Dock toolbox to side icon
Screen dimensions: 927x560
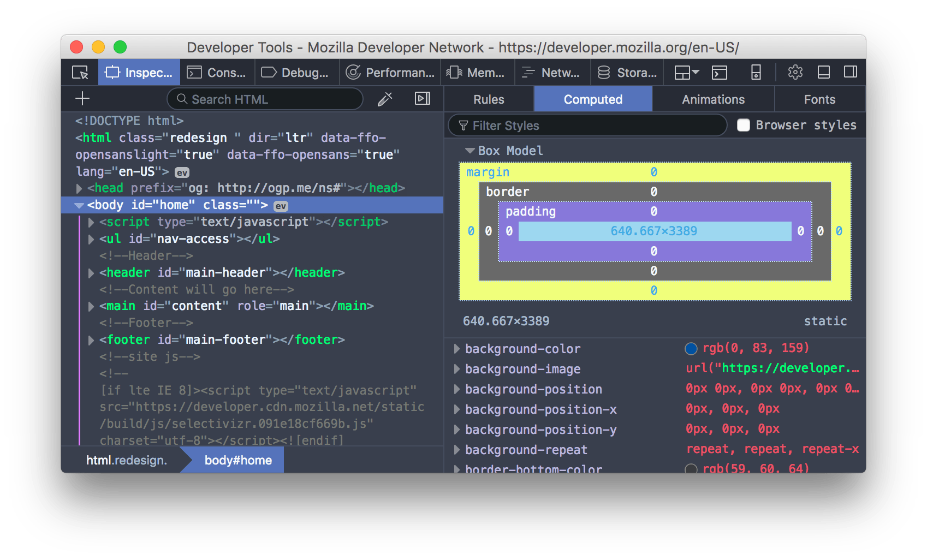click(851, 72)
